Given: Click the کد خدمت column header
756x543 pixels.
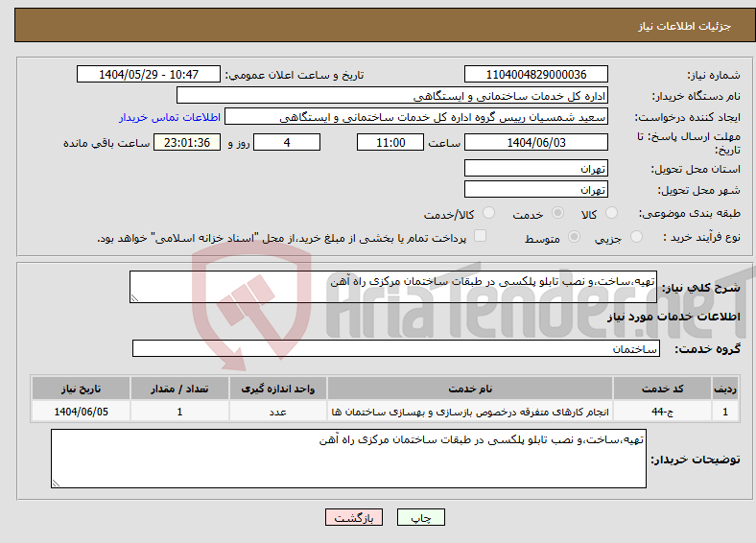Looking at the screenshot, I should 663,389.
